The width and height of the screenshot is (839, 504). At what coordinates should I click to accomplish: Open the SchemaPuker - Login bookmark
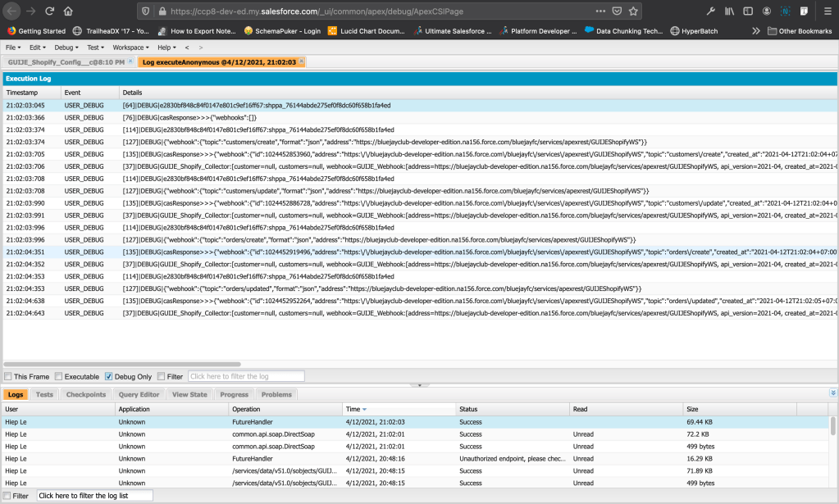281,31
